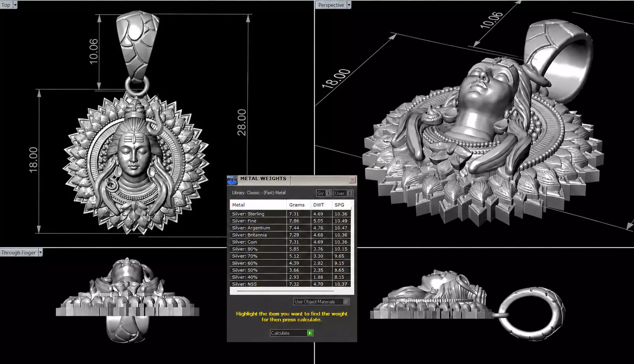Screen dimensions: 634x364
Task: Click the 10.37 SPG value for NSS silver
Action: click(x=341, y=284)
